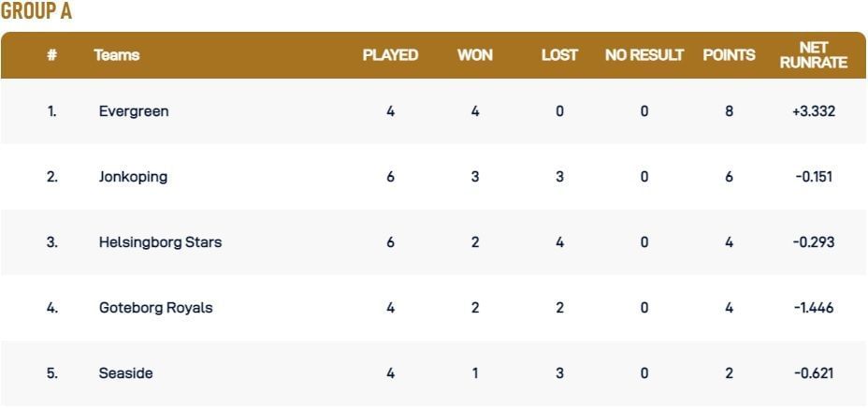Open the Helsingborg Stars team entry

point(160,242)
